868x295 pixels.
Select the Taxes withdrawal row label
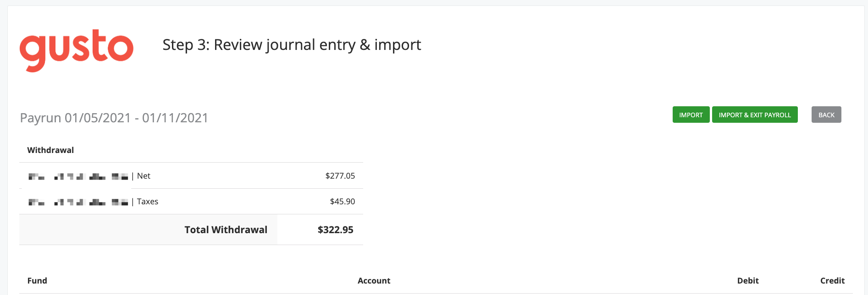93,202
